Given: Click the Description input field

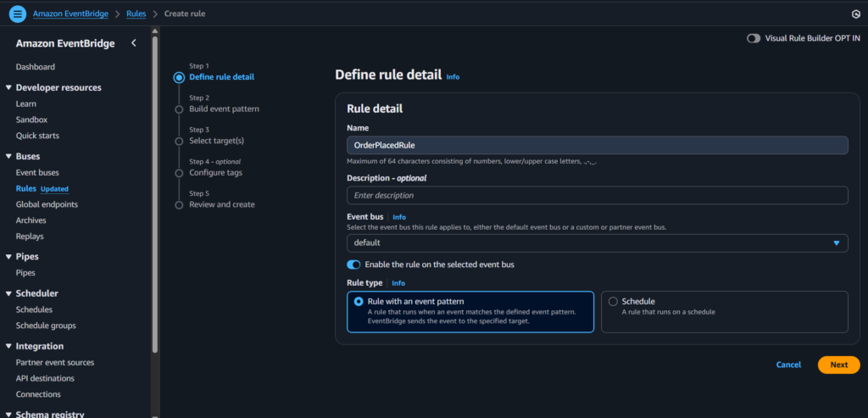Looking at the screenshot, I should 597,196.
